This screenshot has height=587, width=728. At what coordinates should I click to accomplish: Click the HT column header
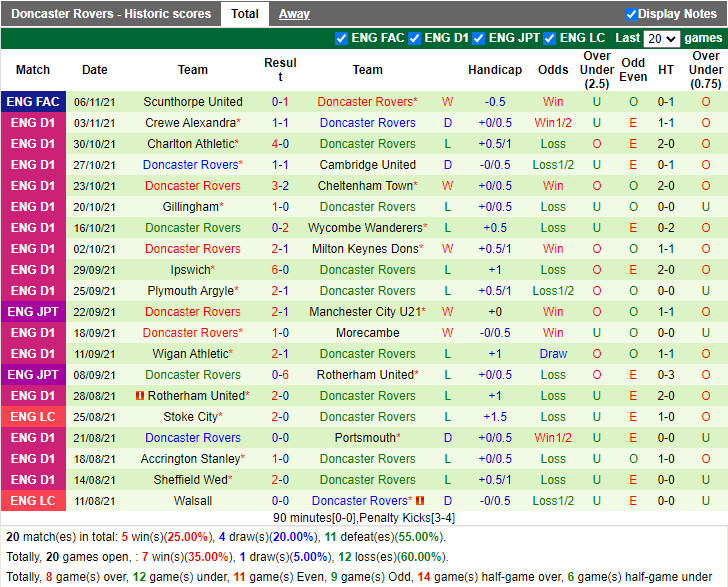[666, 70]
